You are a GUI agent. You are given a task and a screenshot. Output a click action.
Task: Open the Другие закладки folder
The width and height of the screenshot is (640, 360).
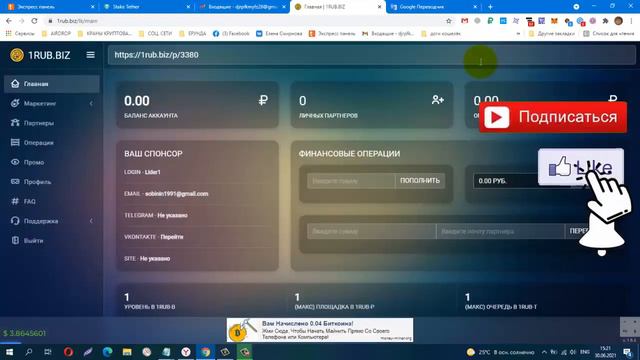(x=551, y=33)
